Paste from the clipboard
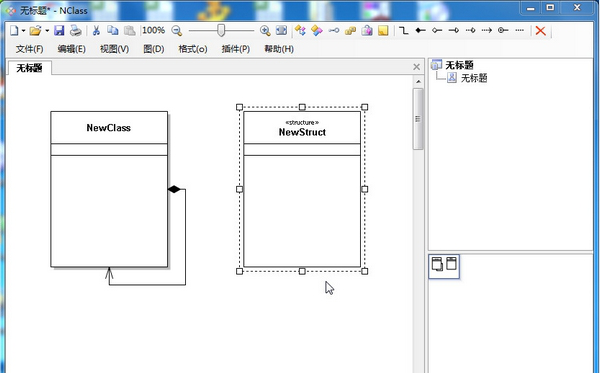 point(130,30)
